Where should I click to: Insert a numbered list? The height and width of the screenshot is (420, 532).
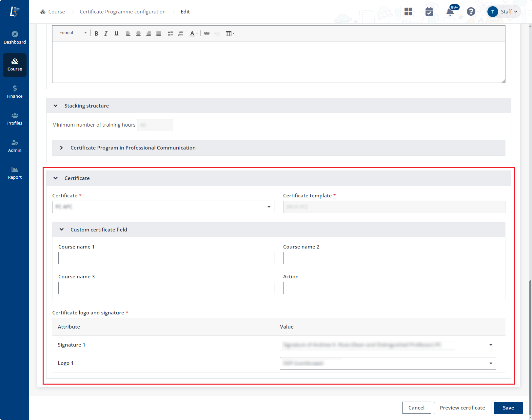[180, 33]
